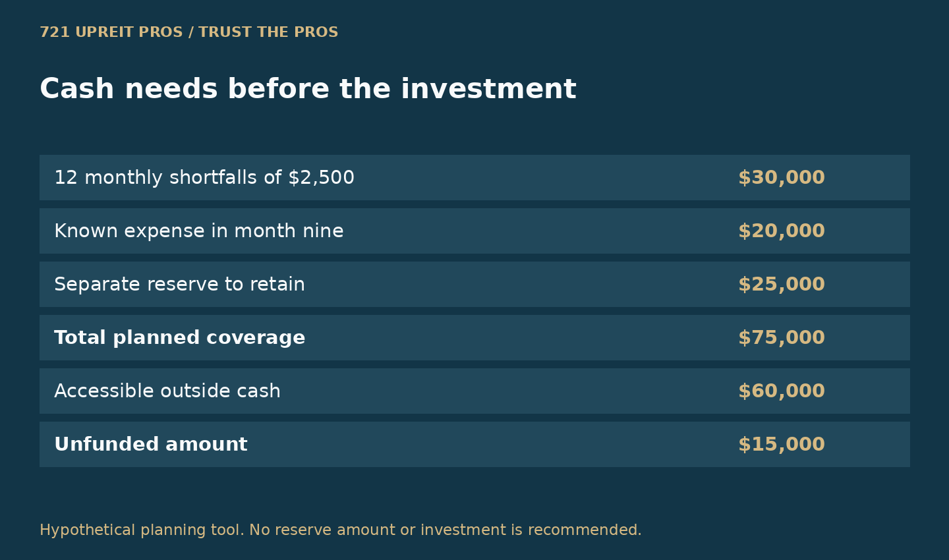Select the '12 monthly shortfalls of $2,500' row

474,178
